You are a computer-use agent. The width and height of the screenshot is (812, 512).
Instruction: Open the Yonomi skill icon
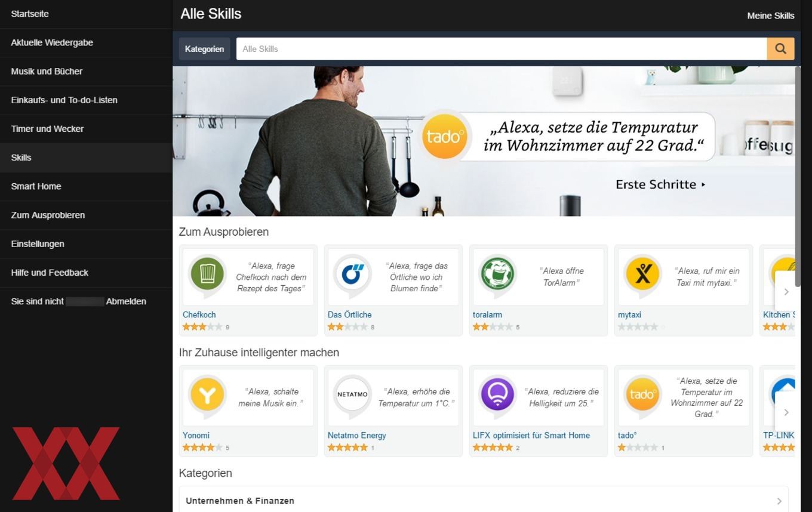coord(207,395)
